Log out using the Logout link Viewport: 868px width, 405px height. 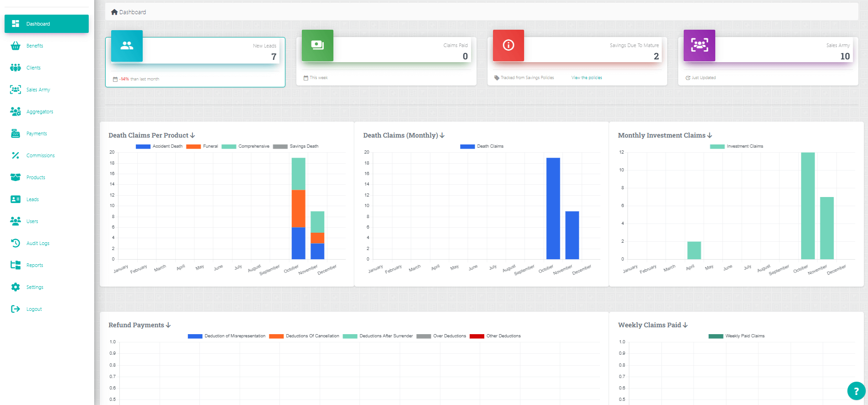pyautogui.click(x=34, y=309)
